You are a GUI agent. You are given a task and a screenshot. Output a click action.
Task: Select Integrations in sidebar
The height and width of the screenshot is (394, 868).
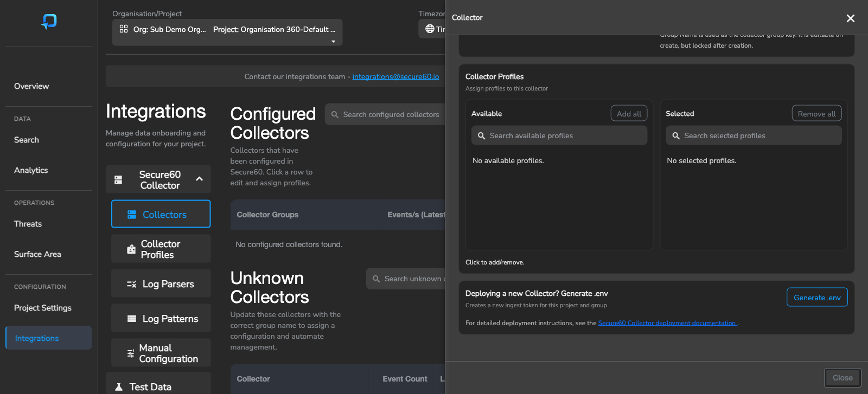click(48, 338)
